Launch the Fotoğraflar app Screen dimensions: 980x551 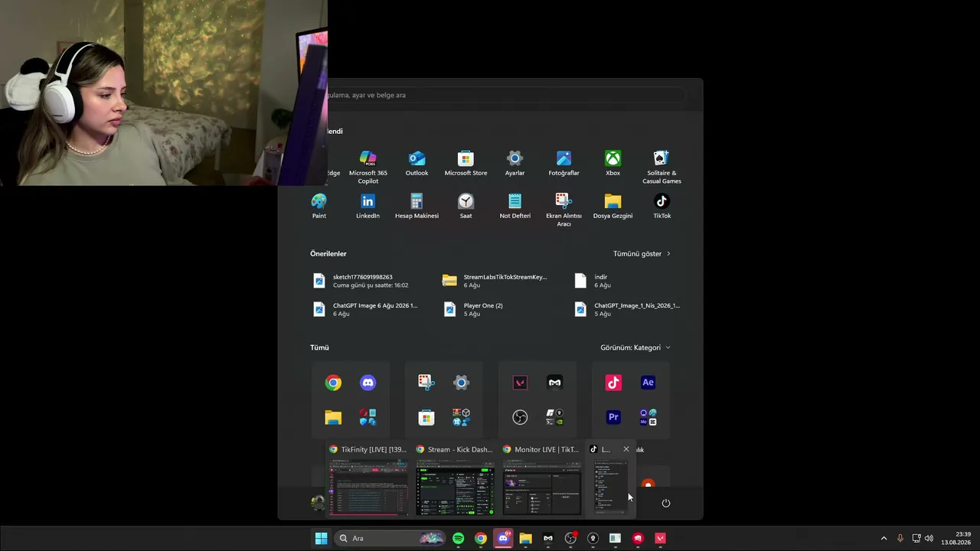tap(563, 164)
